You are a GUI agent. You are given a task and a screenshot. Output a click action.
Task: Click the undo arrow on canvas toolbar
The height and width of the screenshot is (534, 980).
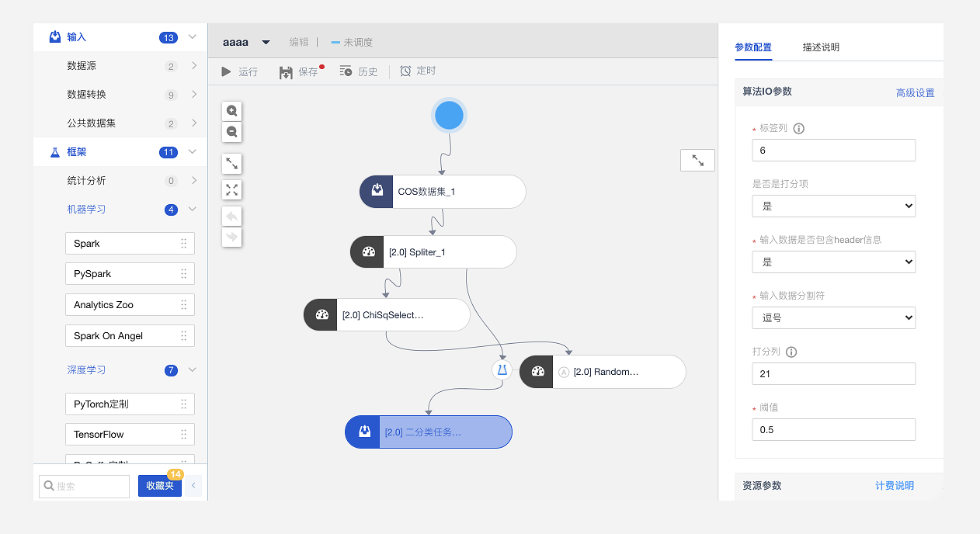[x=231, y=217]
